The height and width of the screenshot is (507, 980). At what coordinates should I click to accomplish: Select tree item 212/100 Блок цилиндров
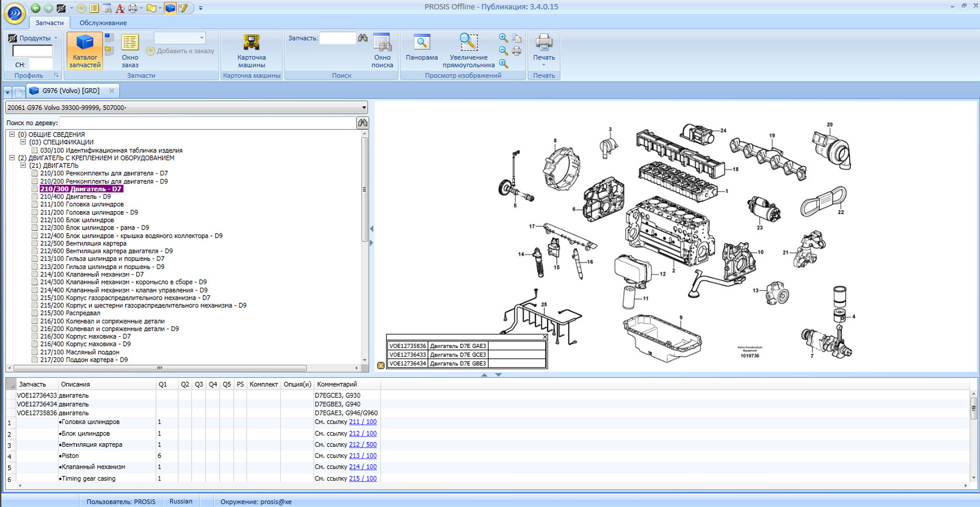(x=77, y=220)
